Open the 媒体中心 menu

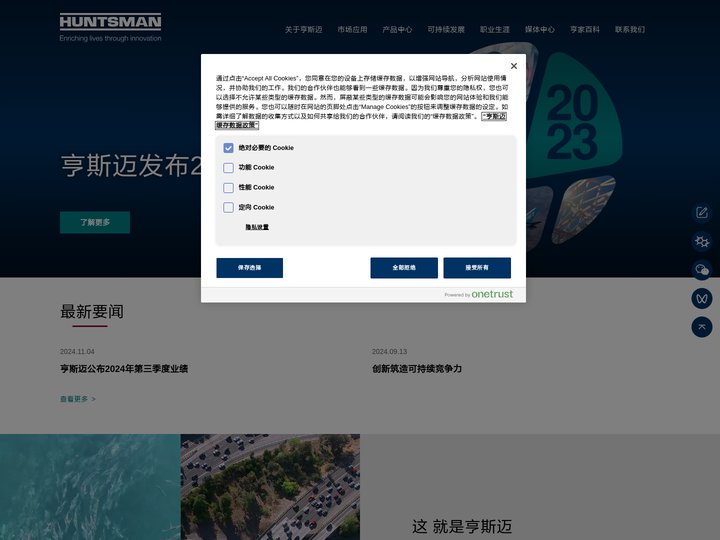pos(540,29)
